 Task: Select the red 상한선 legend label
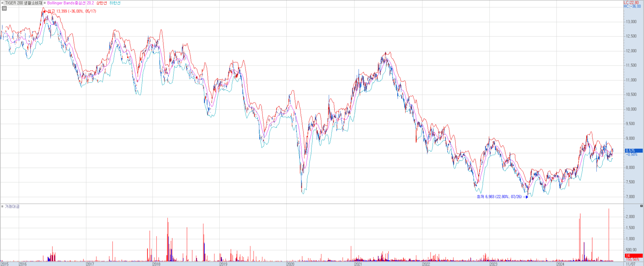point(102,3)
